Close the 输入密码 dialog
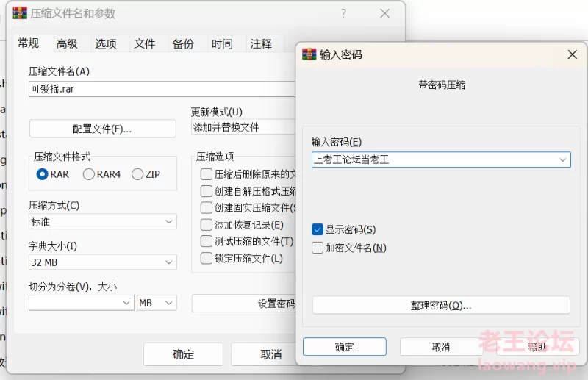 (x=572, y=54)
